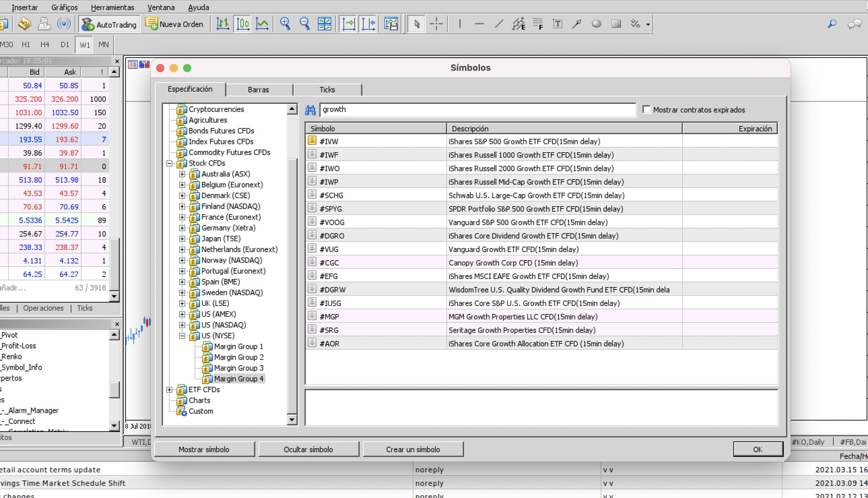The width and height of the screenshot is (868, 498).
Task: Select the Fibonacci retracement tool
Action: tap(538, 24)
